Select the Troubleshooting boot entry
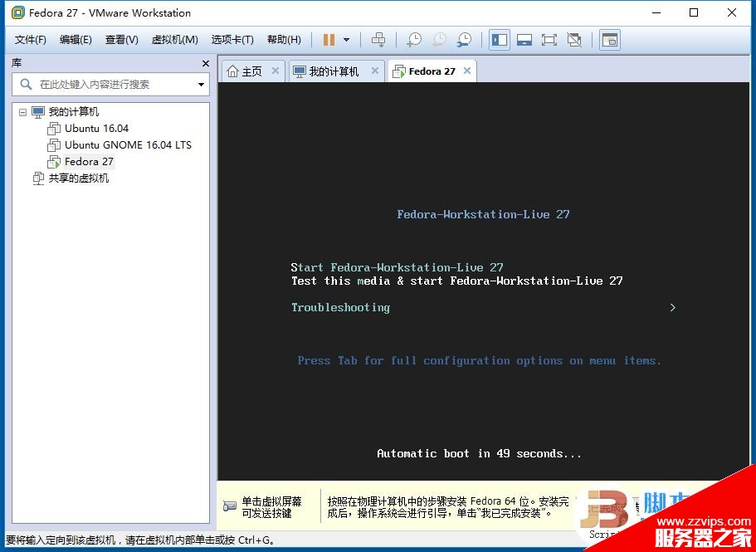 point(340,308)
